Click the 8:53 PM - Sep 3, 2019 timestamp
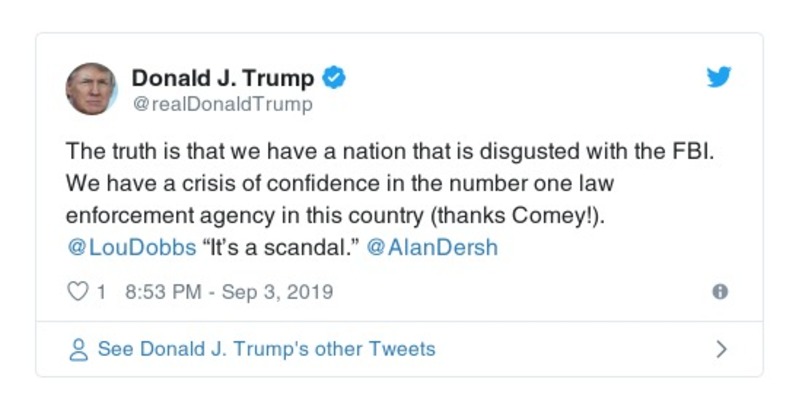The height and width of the screenshot is (414, 799). tap(229, 293)
